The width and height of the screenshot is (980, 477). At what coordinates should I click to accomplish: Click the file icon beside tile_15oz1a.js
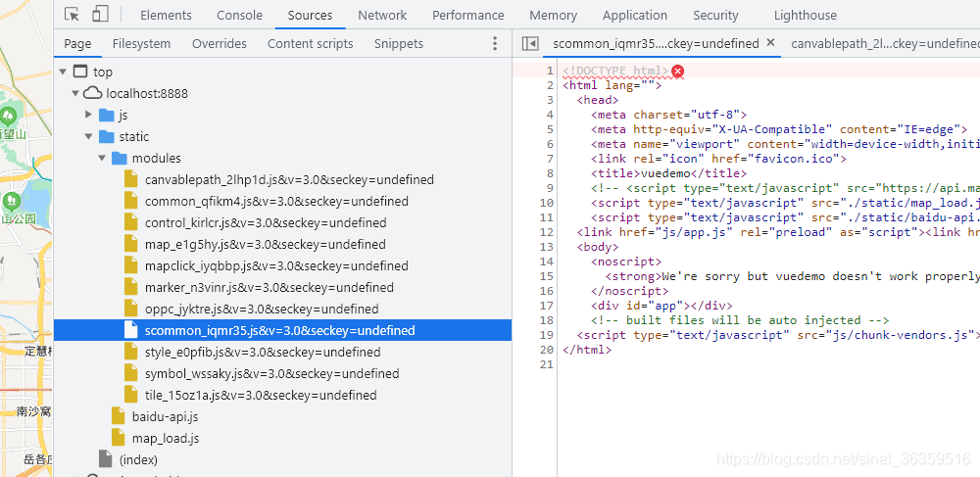coord(130,395)
